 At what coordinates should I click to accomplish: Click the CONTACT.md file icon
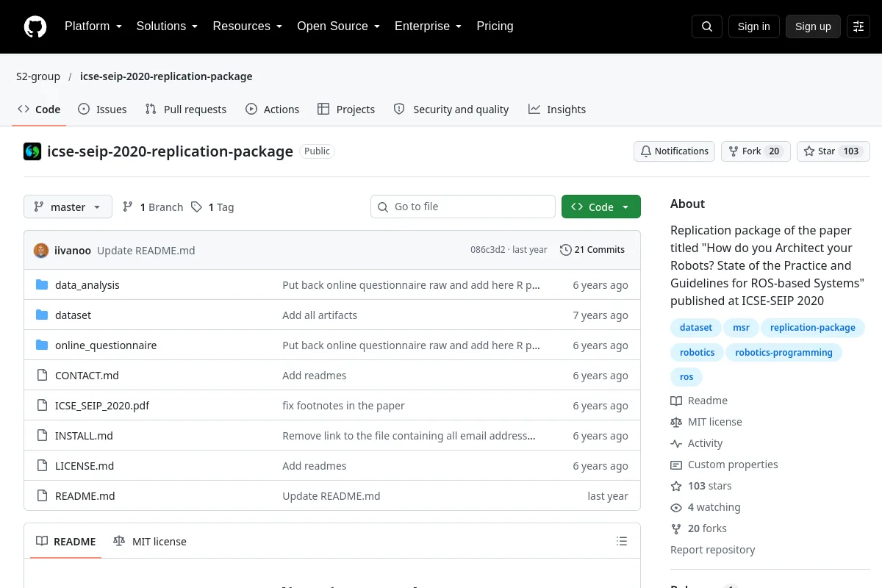[42, 376]
